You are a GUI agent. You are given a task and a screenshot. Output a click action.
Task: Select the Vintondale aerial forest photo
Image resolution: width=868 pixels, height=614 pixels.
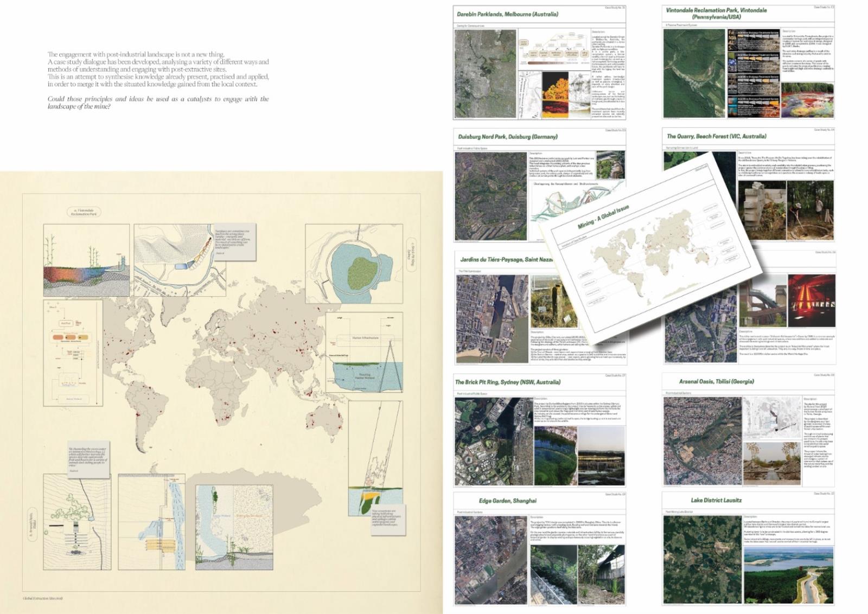click(x=694, y=73)
